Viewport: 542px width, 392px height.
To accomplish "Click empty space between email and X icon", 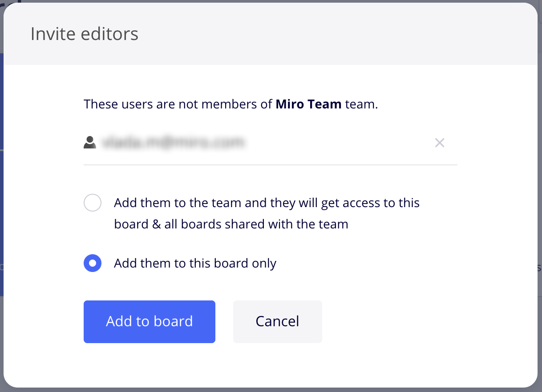I will (338, 143).
